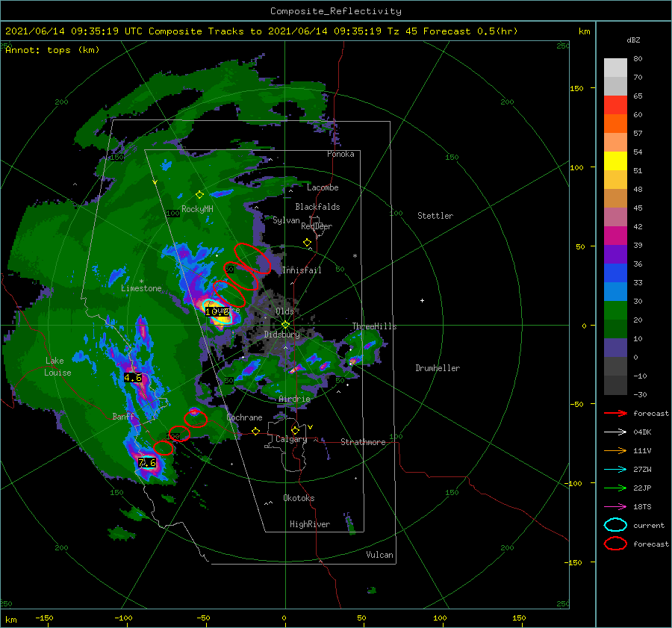Click the red forecast ellipse beside the 7.6 storm
672x628 pixels.
(x=164, y=447)
